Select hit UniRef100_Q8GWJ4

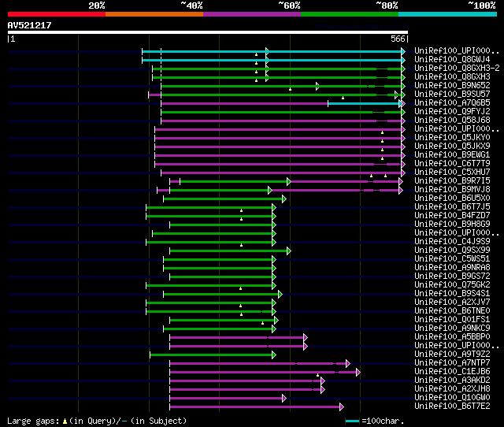[452, 60]
